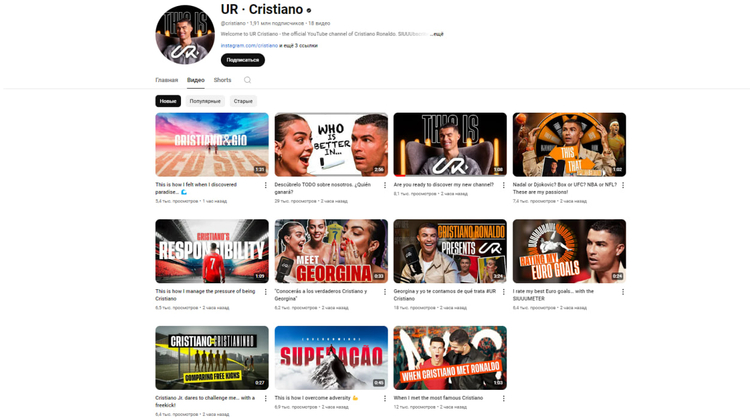The height and width of the screenshot is (420, 750).
Task: Open the Cristiano's Responsibility thumbnail
Action: (212, 251)
